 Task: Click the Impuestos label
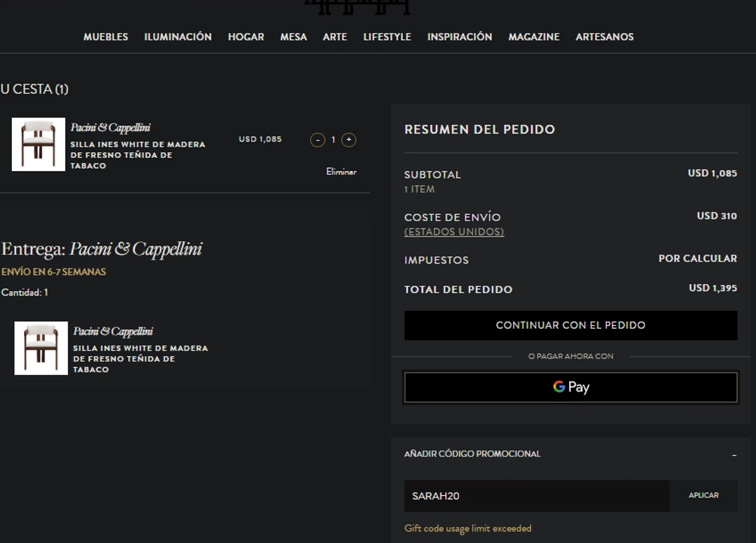click(436, 260)
